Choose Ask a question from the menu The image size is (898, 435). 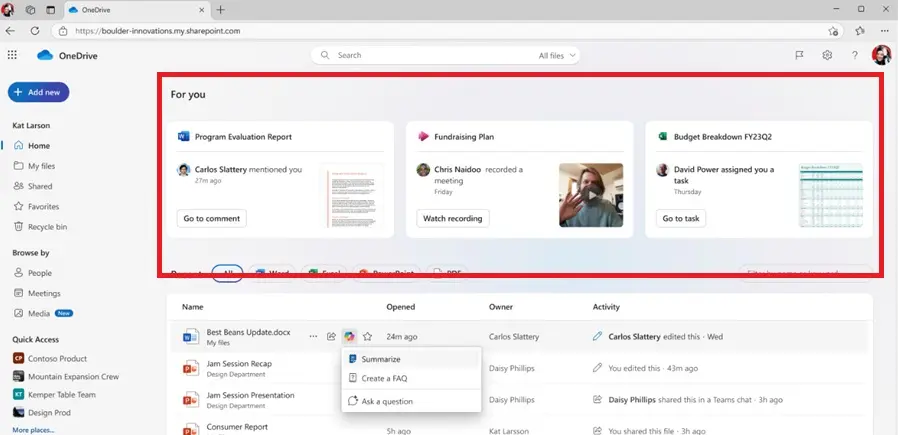(x=411, y=401)
